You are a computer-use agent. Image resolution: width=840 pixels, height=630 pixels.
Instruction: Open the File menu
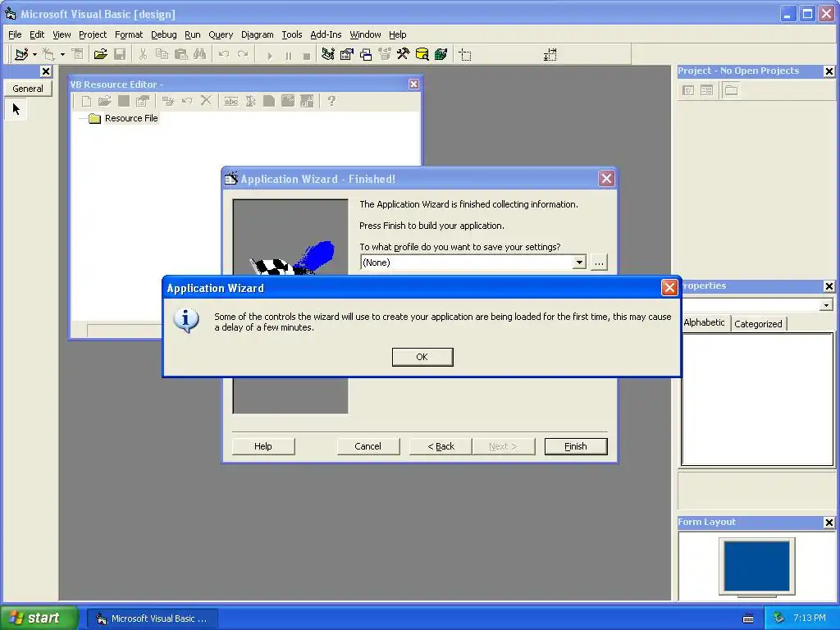click(x=15, y=34)
